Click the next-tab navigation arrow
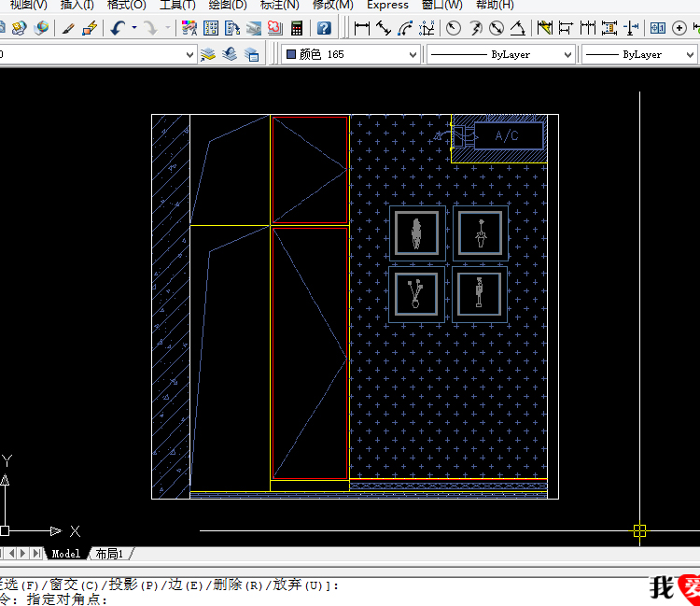 [23, 554]
